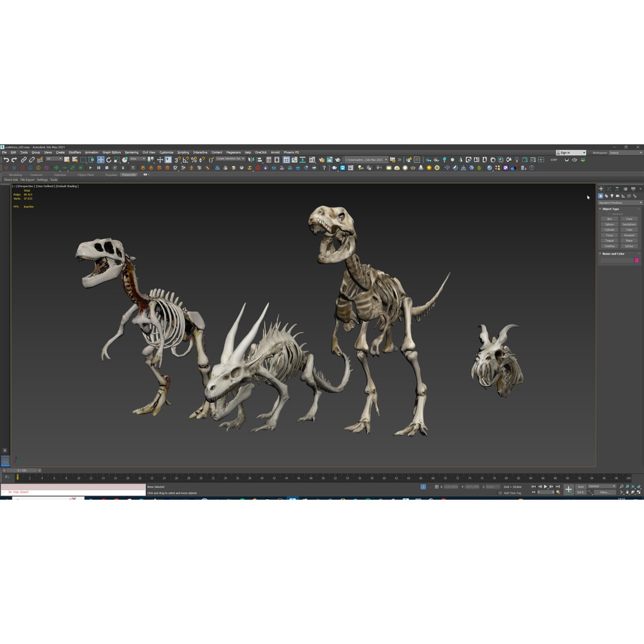Click the Box primitive button
This screenshot has width=644, height=644.
[609, 219]
